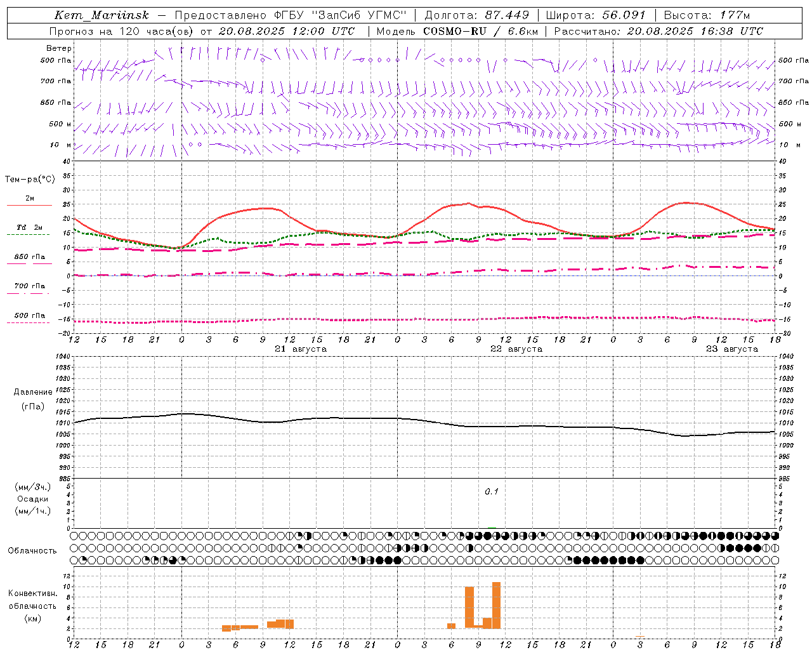Click the 'Давление' pressure label
Viewport: 812px width, 650px height.
(33, 392)
